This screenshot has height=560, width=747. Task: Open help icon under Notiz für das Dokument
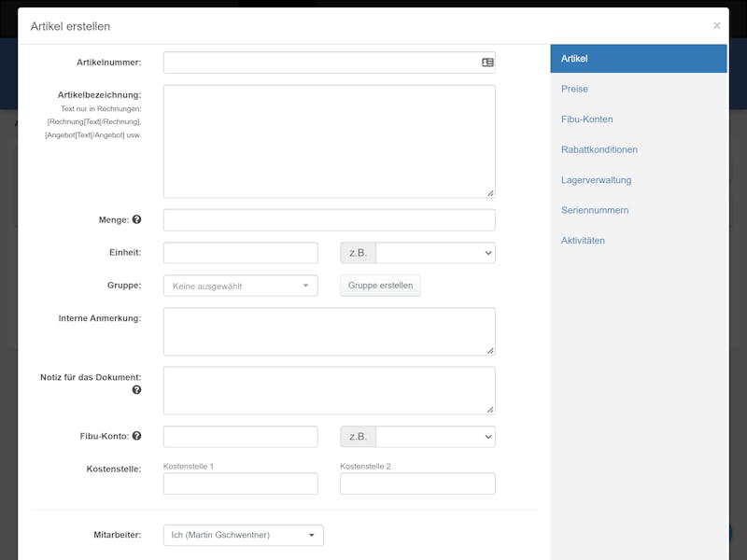(136, 390)
